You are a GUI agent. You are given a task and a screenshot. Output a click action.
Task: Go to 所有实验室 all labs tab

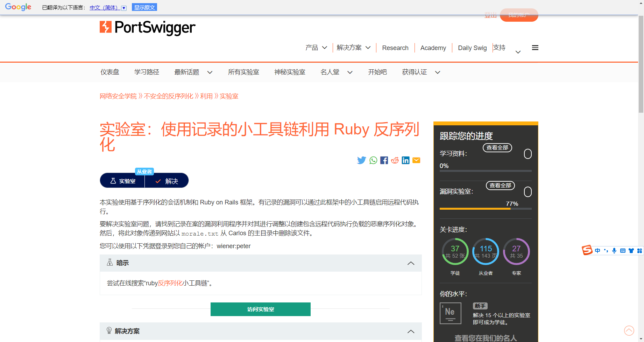click(x=243, y=72)
